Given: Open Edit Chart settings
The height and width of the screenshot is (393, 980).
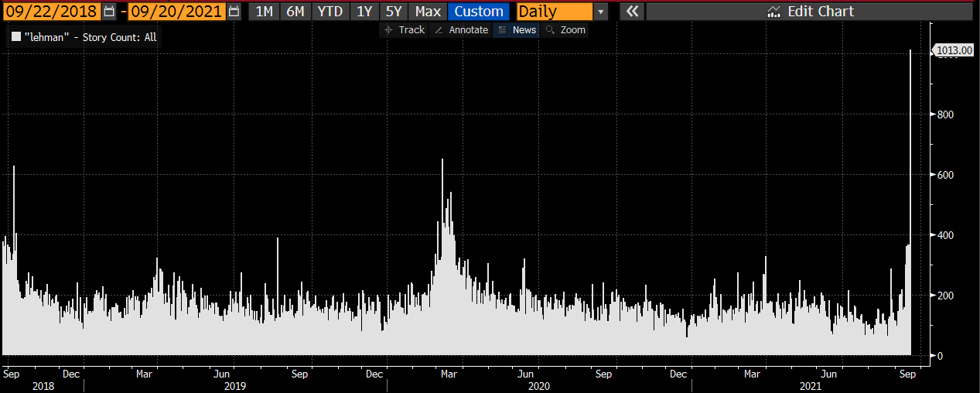Looking at the screenshot, I should click(x=809, y=12).
